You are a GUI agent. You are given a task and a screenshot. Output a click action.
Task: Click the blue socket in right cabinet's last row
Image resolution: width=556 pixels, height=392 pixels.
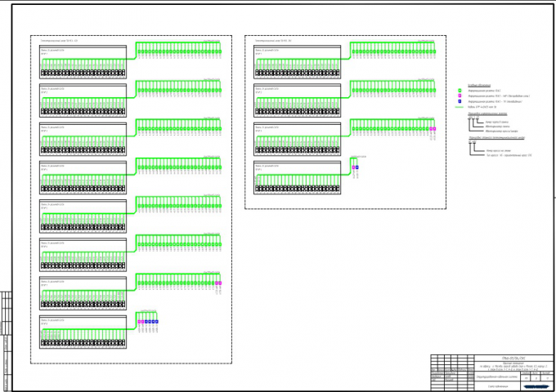(x=356, y=167)
